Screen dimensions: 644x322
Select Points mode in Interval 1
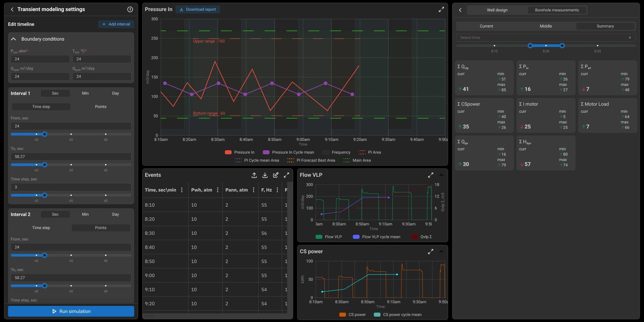coord(101,107)
